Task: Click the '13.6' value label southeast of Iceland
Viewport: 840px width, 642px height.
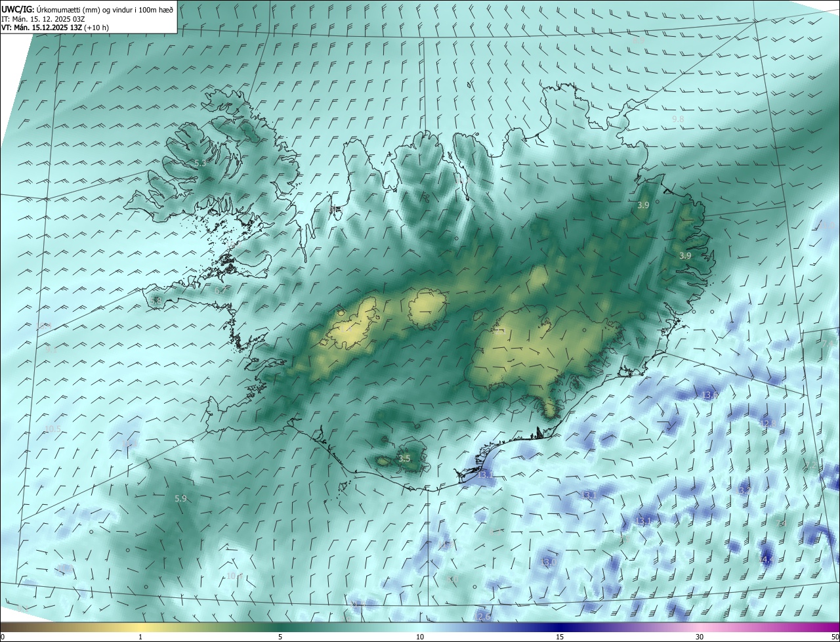Action: tap(710, 395)
